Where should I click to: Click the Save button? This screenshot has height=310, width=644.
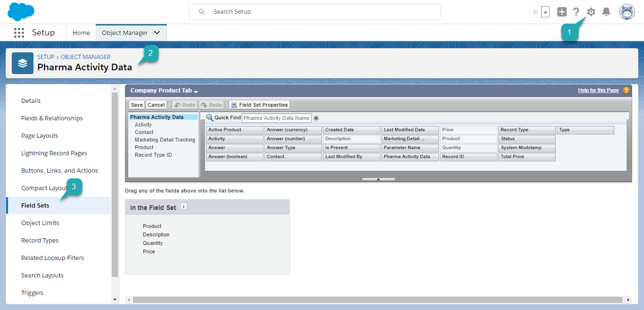tap(137, 105)
